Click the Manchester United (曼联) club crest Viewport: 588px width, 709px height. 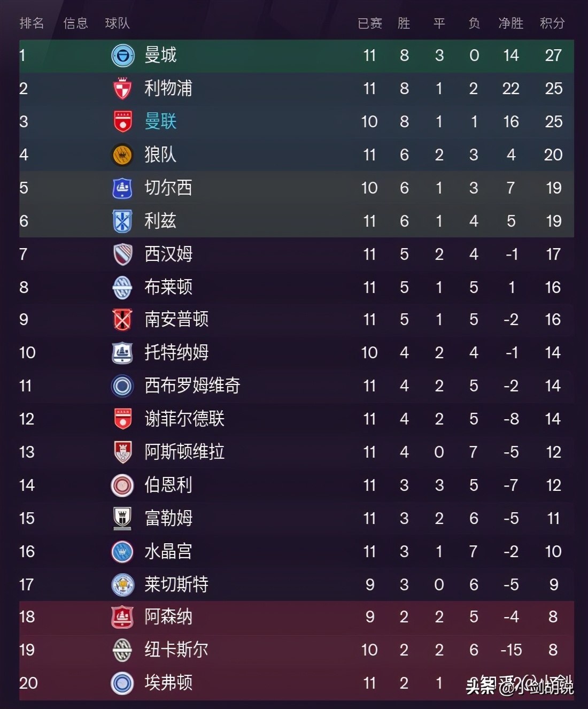point(122,121)
